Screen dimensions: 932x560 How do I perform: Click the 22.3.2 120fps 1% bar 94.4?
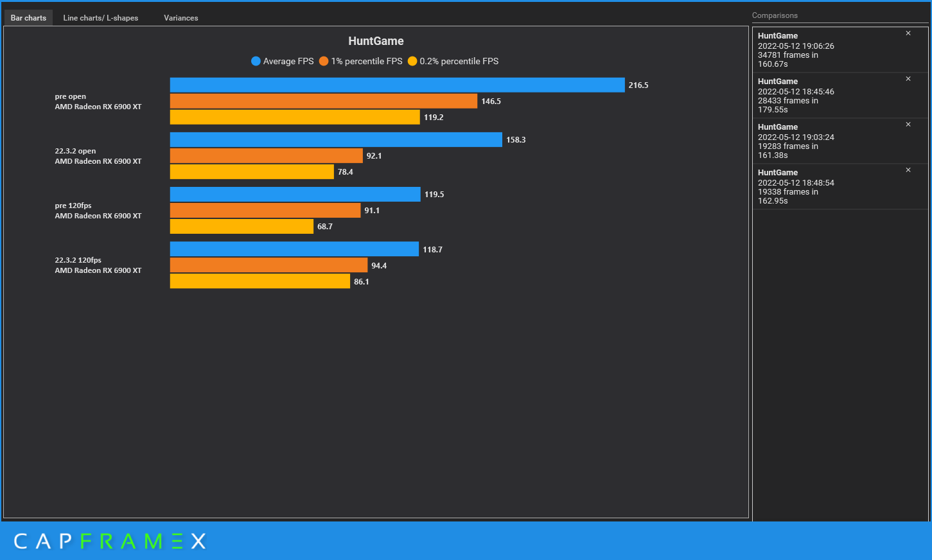tap(269, 265)
